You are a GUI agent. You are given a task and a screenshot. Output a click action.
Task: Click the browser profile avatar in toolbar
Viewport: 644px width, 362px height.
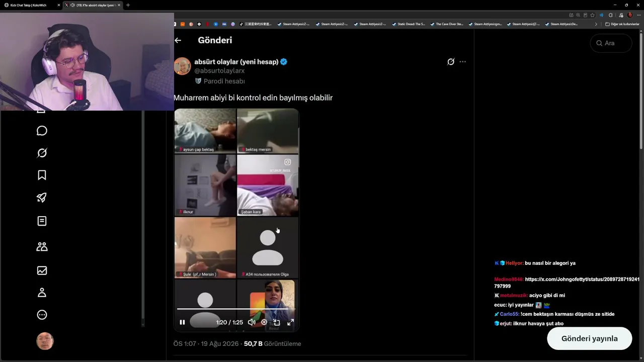click(x=630, y=15)
